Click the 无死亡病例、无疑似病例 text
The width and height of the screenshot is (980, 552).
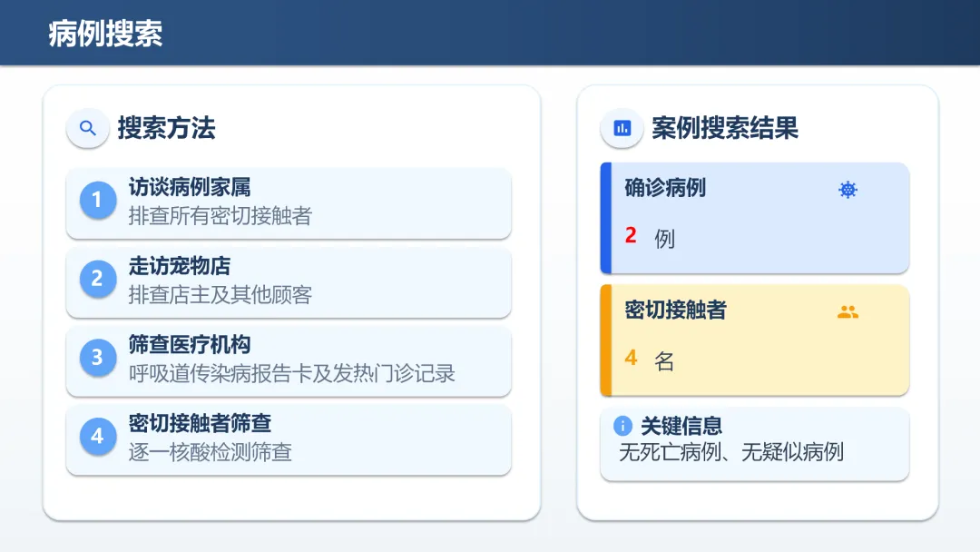click(x=731, y=452)
